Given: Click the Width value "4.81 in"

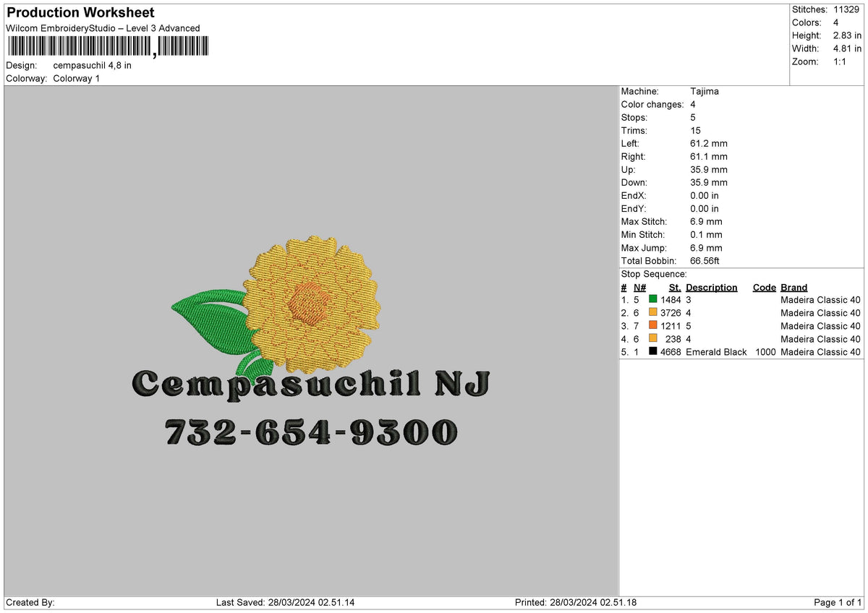Looking at the screenshot, I should click(847, 48).
